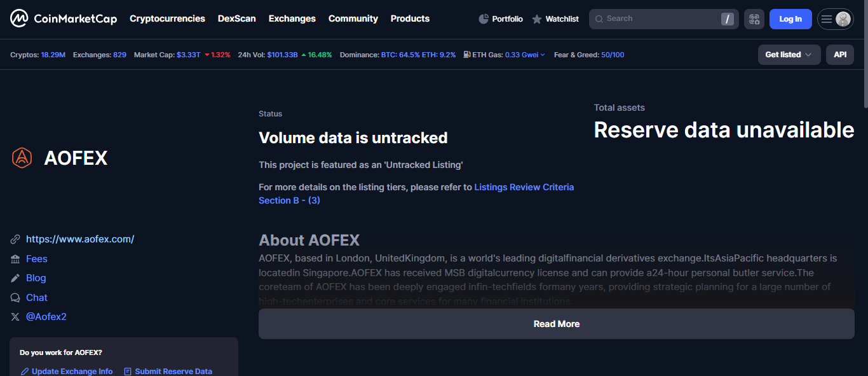Viewport: 868px width, 376px height.
Task: Click the 0.33 Gwei gas value
Action: click(522, 55)
